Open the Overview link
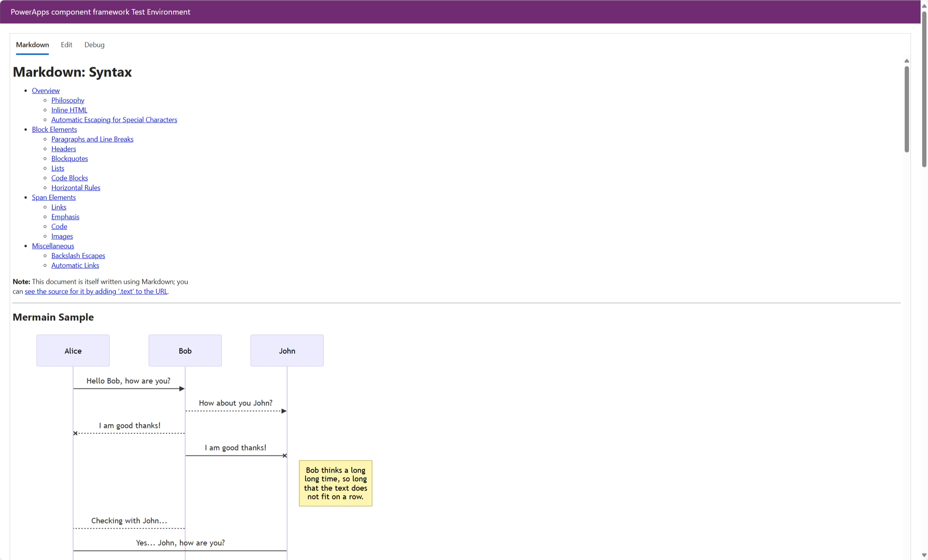The image size is (928, 560). point(45,90)
